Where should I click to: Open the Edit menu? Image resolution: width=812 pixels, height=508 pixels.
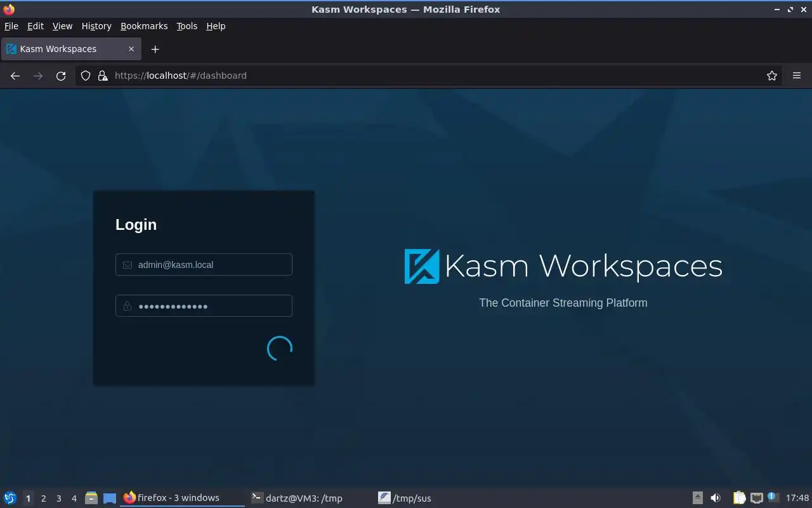[36, 26]
